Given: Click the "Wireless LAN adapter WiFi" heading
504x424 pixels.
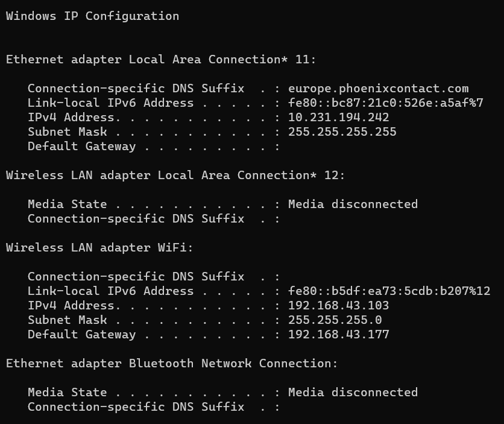Looking at the screenshot, I should point(99,248).
